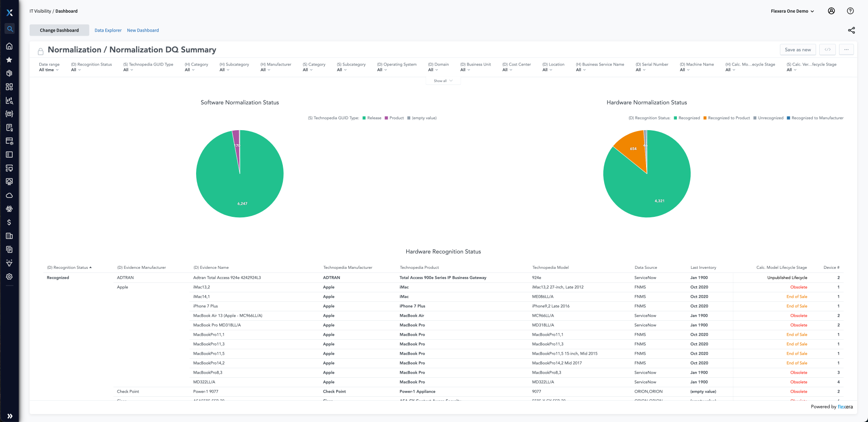Click the stacked boxes sidebar icon
Image resolution: width=868 pixels, height=422 pixels.
[x=9, y=73]
